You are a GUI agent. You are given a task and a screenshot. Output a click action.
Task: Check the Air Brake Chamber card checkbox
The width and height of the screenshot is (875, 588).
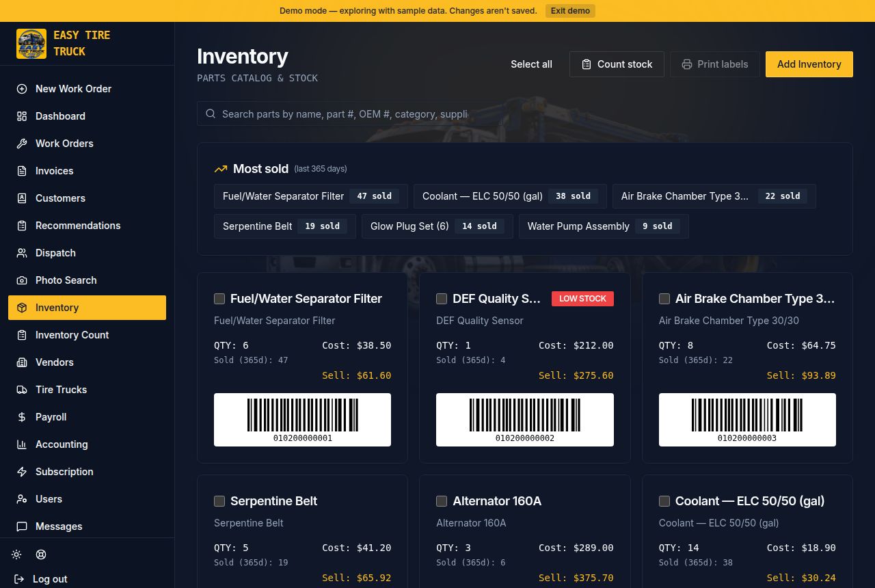point(664,299)
